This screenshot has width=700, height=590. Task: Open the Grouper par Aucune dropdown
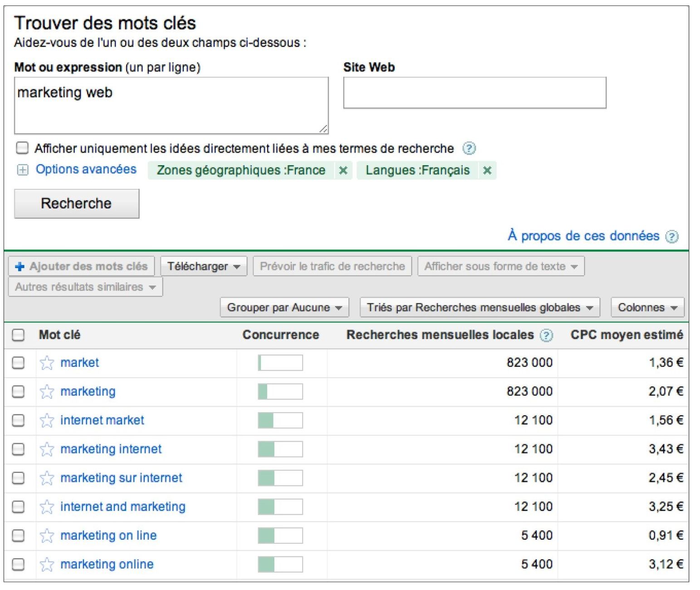point(284,308)
